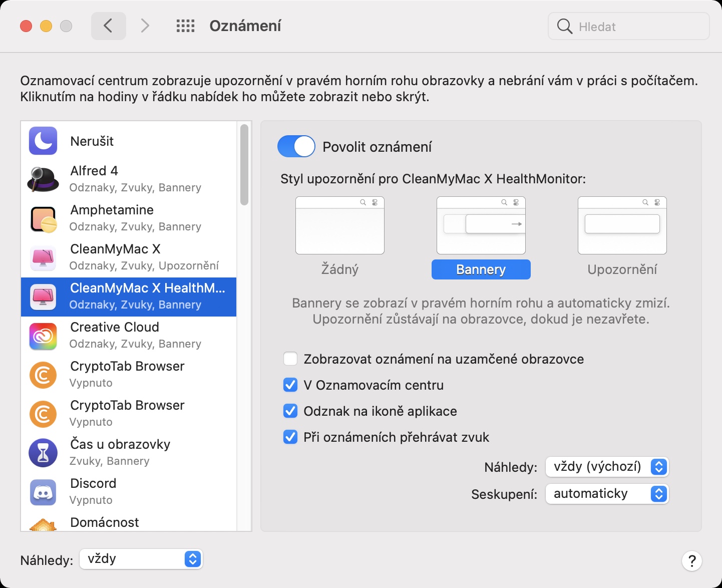Go back with the left chevron
This screenshot has width=722, height=588.
108,26
